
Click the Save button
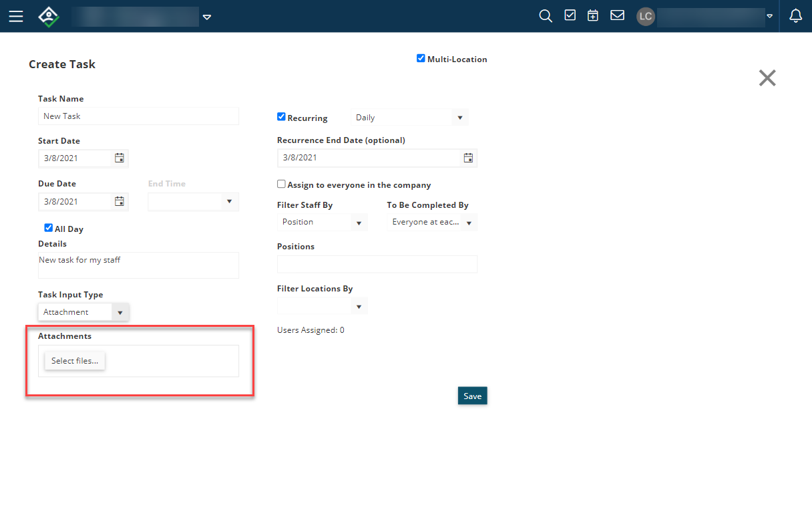472,395
